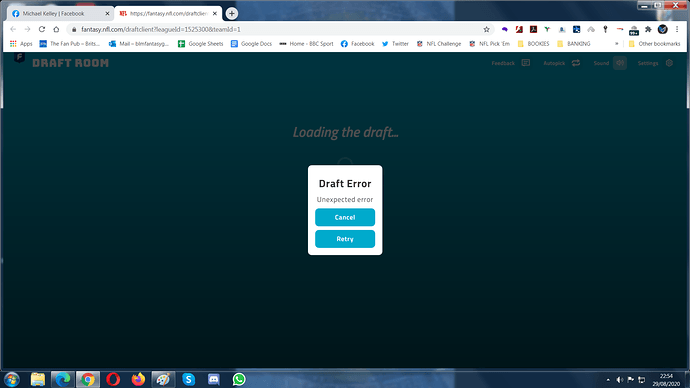690x388 pixels.
Task: Open the Google Sheets bookmark
Action: [x=201, y=44]
